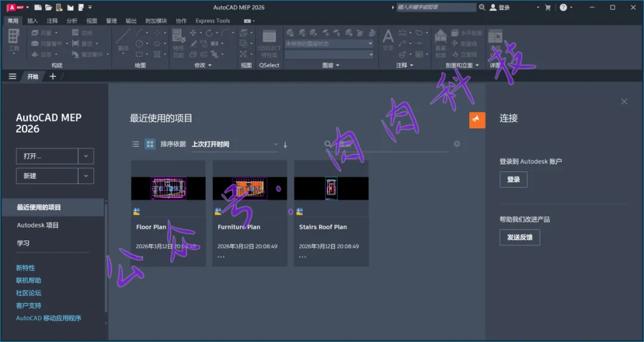Image resolution: width=644 pixels, height=342 pixels.
Task: Select the 风管 duct tool in ribbon
Action: point(42,33)
